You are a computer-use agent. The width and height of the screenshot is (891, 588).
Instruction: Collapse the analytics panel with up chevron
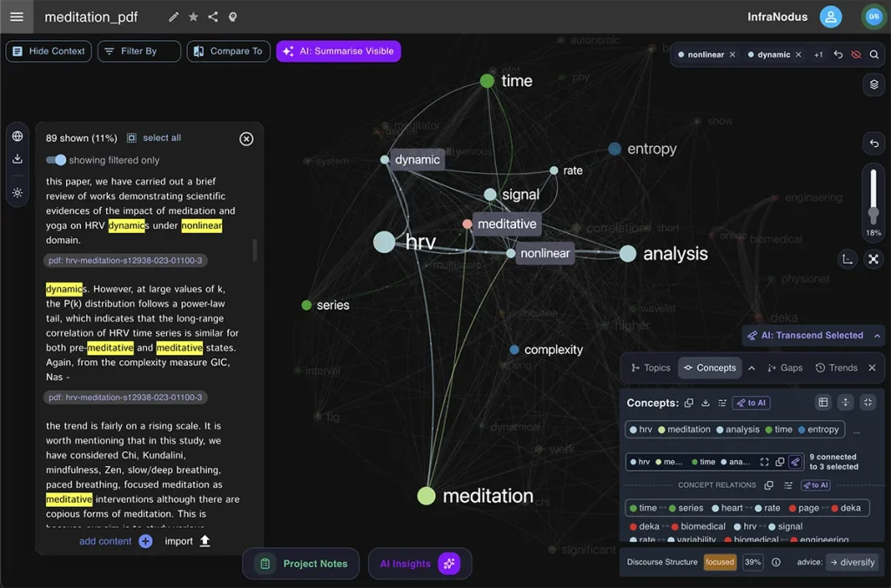pos(751,368)
